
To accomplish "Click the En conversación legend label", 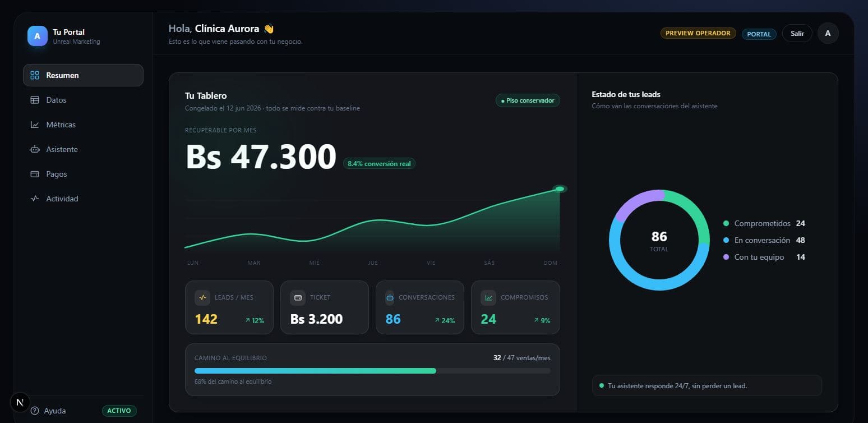I will tap(762, 240).
